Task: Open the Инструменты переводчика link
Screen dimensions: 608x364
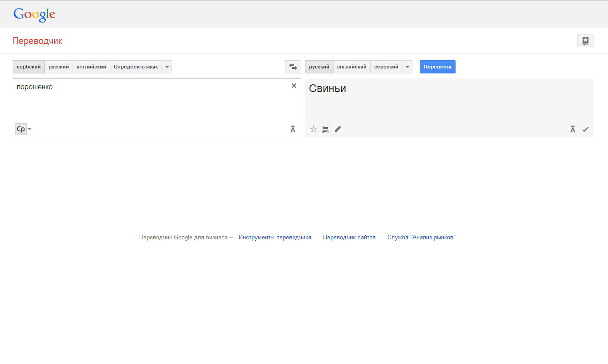Action: pos(275,237)
